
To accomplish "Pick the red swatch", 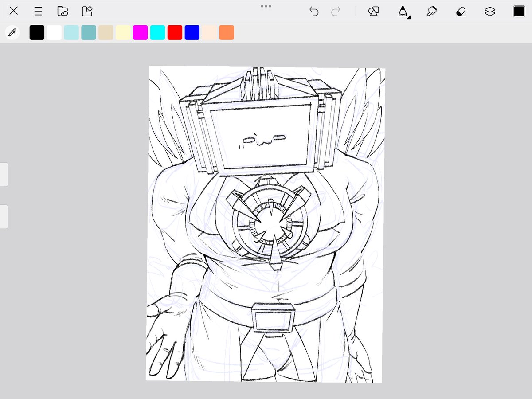I will click(x=175, y=32).
